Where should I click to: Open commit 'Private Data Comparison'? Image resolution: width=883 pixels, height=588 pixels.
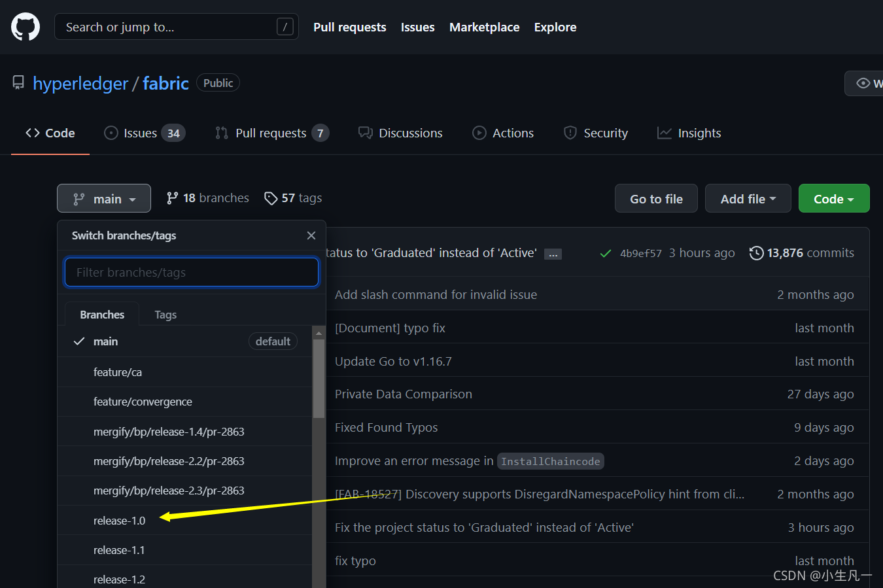(404, 394)
